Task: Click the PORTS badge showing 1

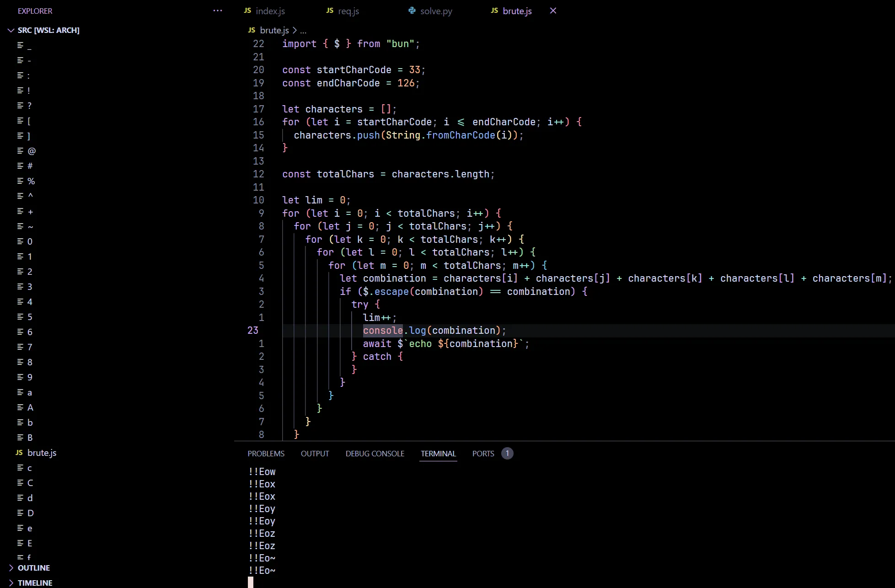Action: (x=507, y=453)
